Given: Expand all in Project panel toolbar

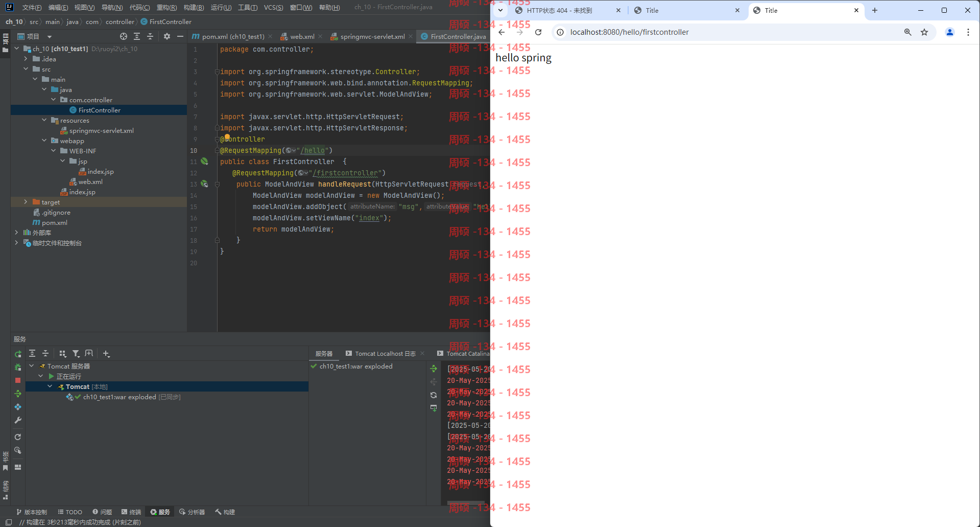Looking at the screenshot, I should coord(137,36).
